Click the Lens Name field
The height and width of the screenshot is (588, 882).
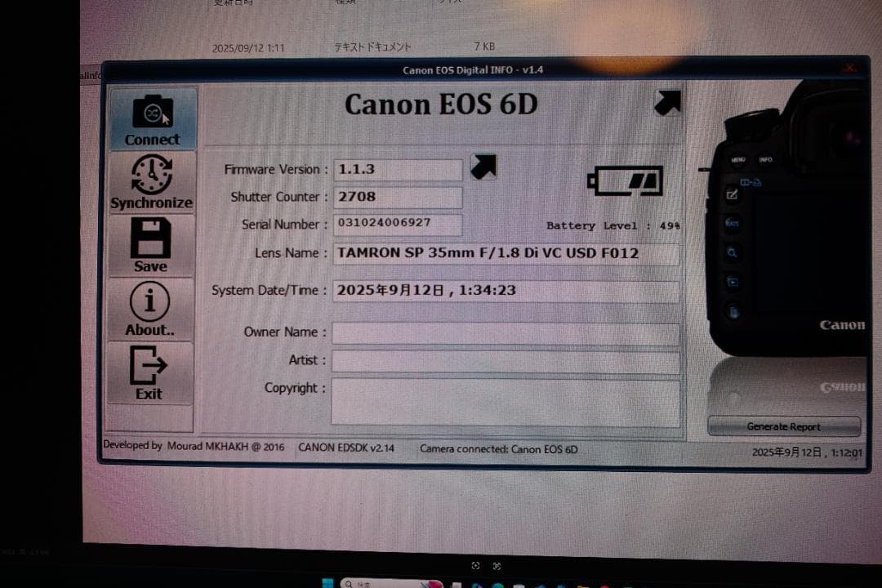505,253
